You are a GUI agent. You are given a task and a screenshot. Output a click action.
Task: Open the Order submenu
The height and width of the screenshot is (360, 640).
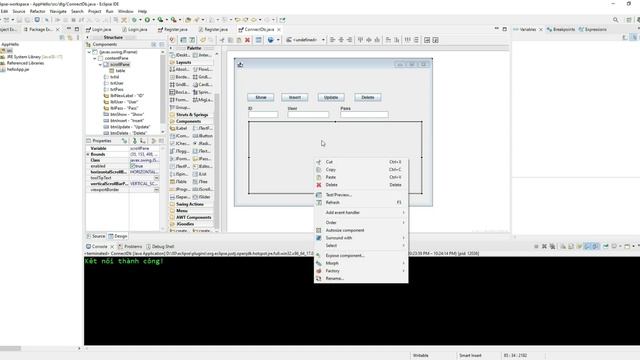point(361,222)
